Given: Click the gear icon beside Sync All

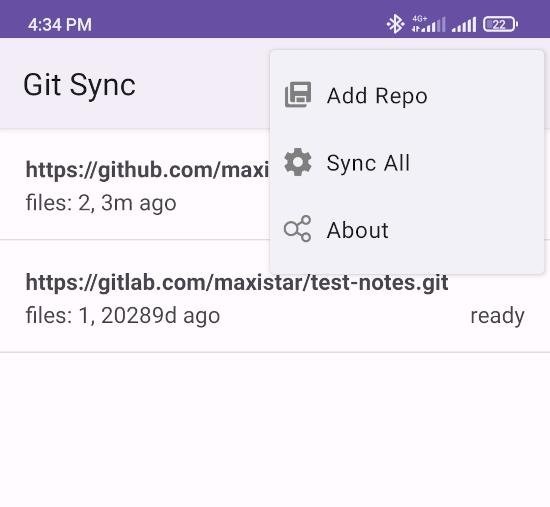Looking at the screenshot, I should point(297,162).
